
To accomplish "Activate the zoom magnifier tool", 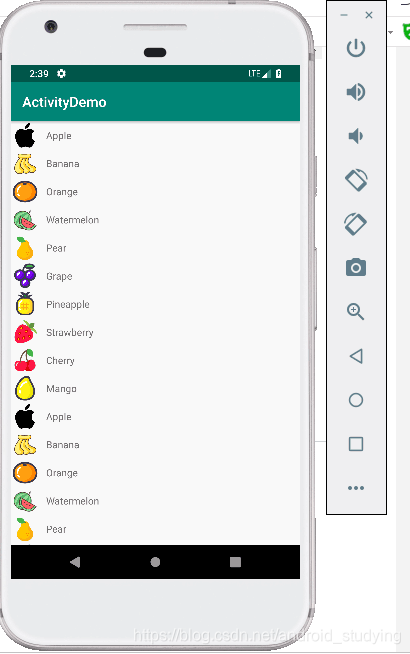I will 356,312.
